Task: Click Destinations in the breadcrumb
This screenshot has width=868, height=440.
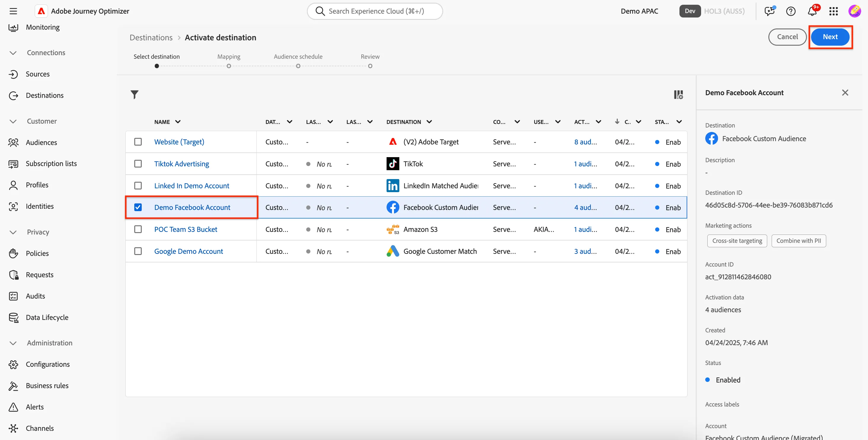Action: point(151,38)
